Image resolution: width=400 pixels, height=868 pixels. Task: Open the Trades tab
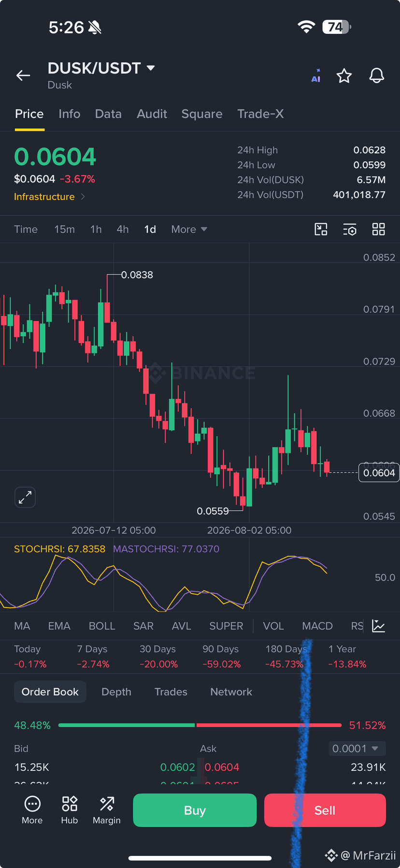coord(171,692)
